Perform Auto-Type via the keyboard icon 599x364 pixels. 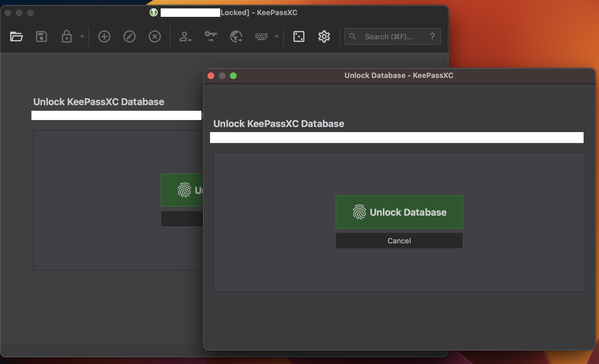[261, 36]
